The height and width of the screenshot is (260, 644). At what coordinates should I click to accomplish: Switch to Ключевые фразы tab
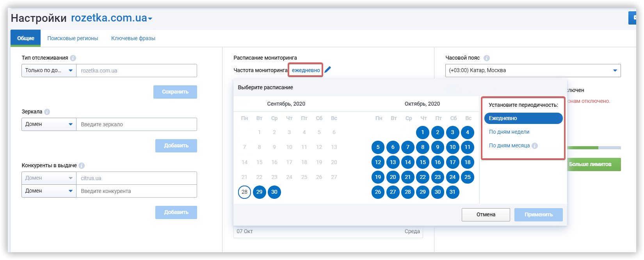click(x=133, y=38)
